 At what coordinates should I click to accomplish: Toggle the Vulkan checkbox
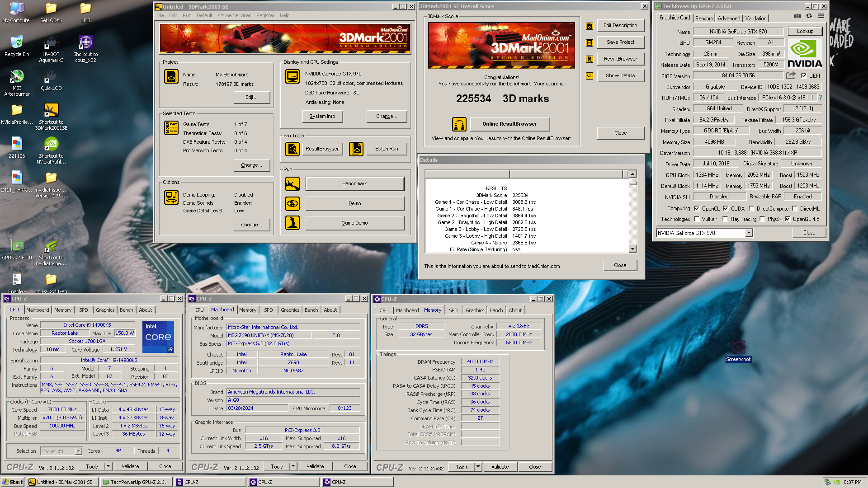697,219
